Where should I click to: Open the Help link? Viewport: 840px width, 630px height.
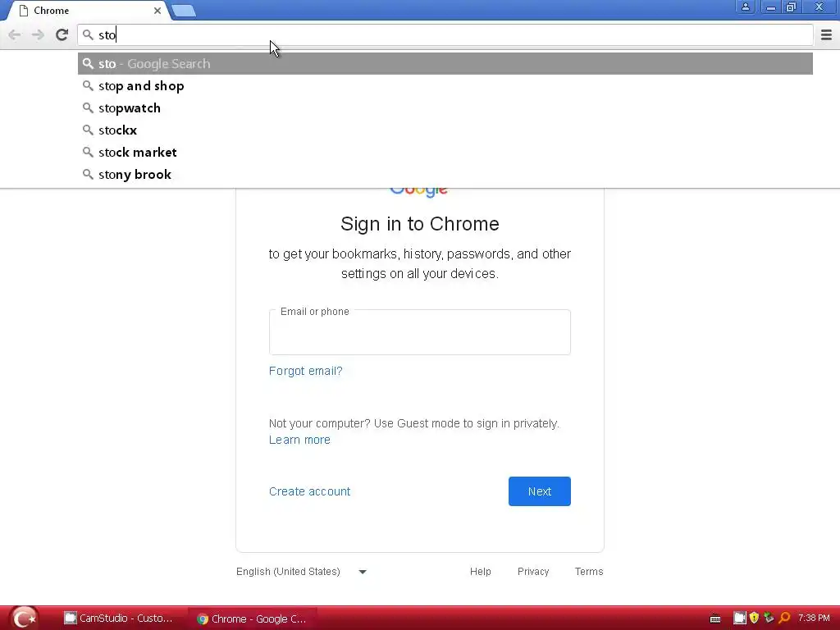[481, 572]
